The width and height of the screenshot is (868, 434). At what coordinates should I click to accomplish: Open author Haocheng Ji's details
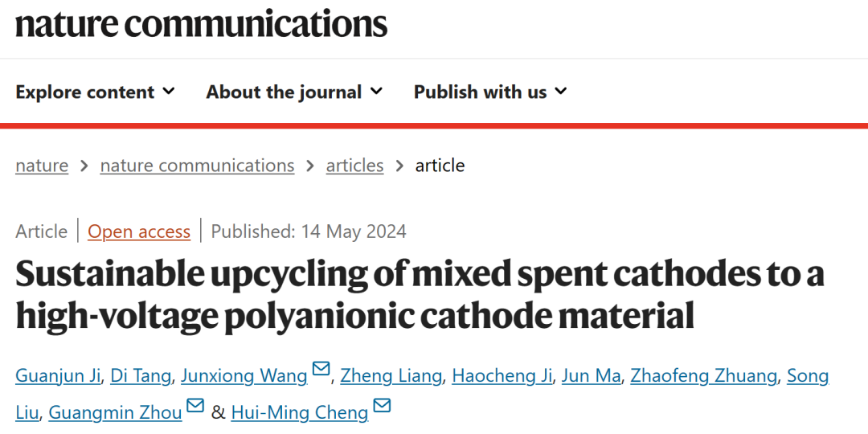coord(502,376)
